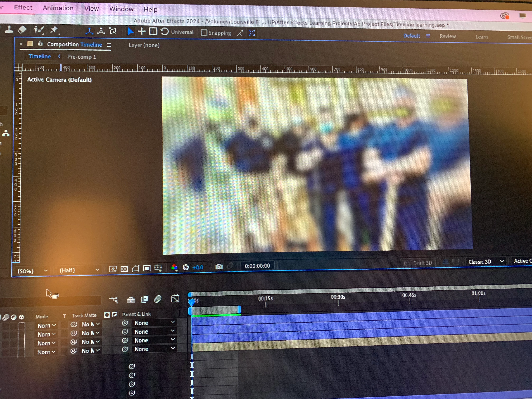Switch to the Pre-comp 1 tab
The width and height of the screenshot is (532, 399).
(82, 57)
